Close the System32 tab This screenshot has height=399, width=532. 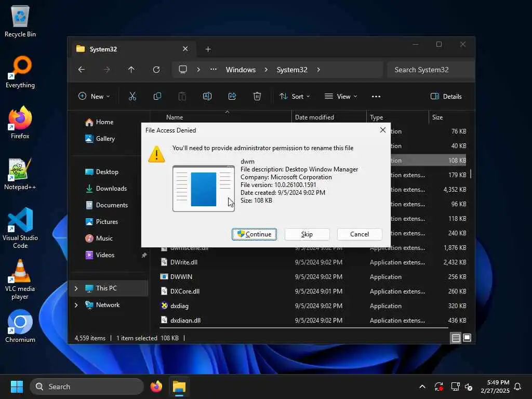(185, 49)
